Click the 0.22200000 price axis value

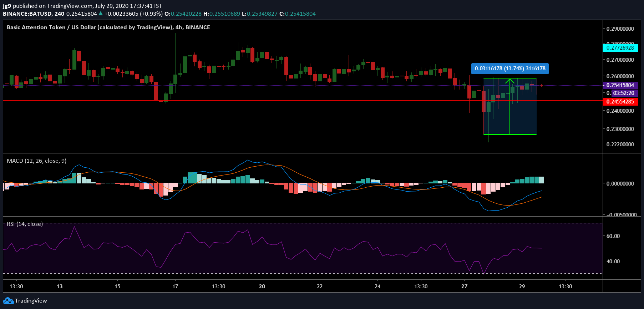pos(620,145)
